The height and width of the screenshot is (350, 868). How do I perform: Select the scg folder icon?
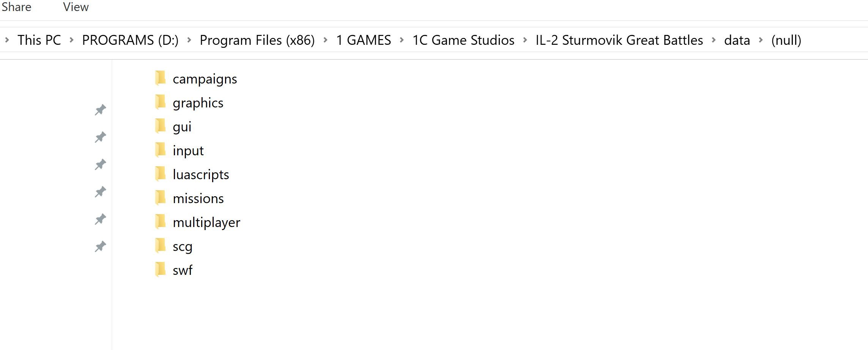pos(160,246)
